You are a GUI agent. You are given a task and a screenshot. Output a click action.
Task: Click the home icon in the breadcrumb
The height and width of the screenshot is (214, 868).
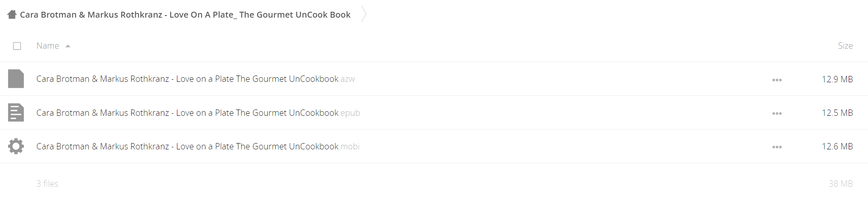tap(12, 15)
